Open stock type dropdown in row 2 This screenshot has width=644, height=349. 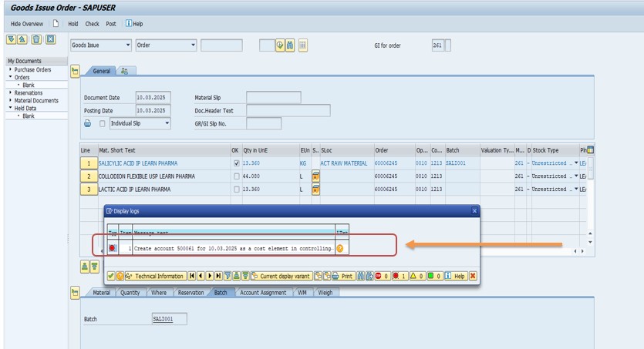tap(576, 176)
